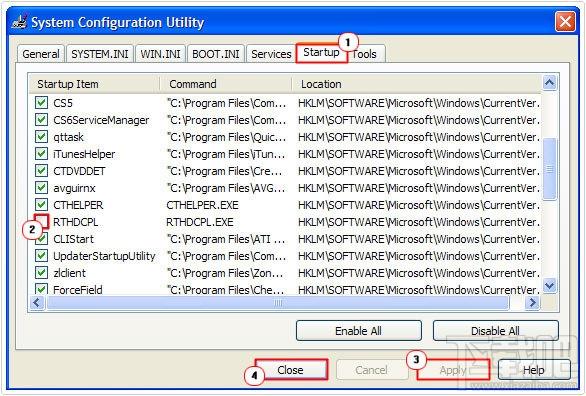Click the command text in the CTDVDDET row
Viewport: 586px width, 396px height.
pyautogui.click(x=225, y=171)
